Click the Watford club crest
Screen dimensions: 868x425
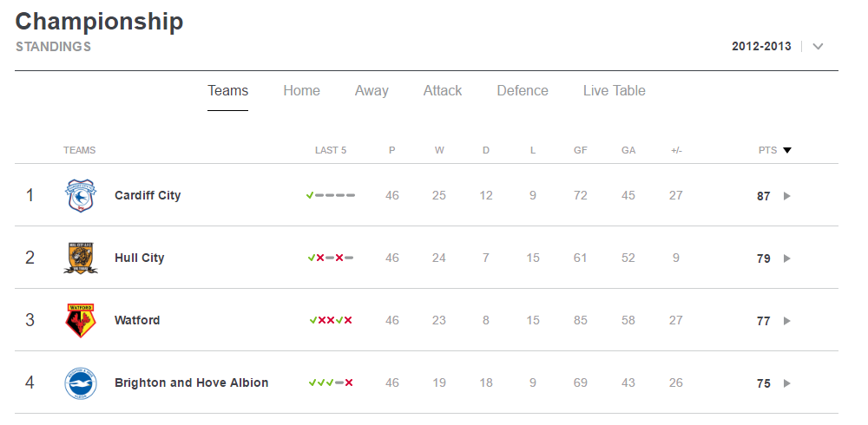point(81,320)
